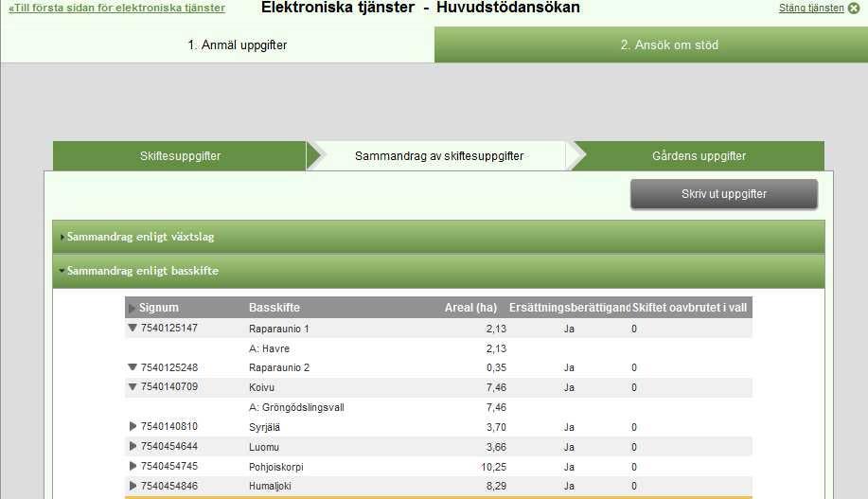Select the A: Havre subrow text
This screenshot has width=868, height=499.
coord(269,348)
